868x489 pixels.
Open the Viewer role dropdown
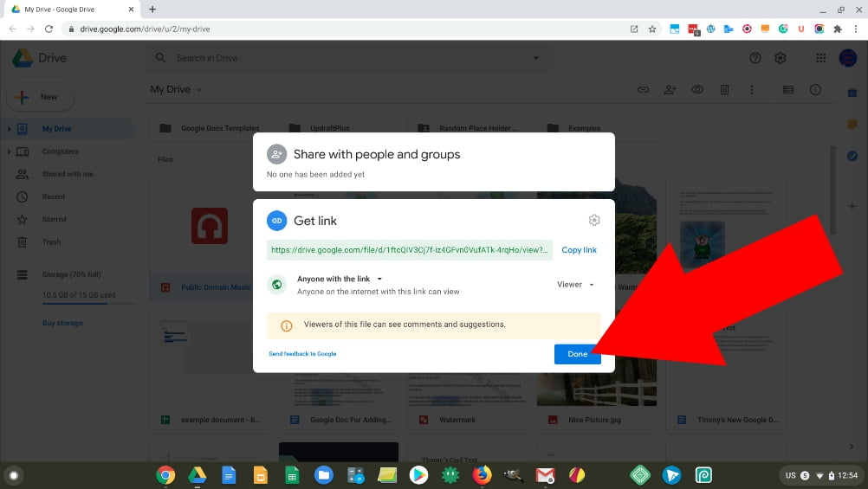pyautogui.click(x=576, y=285)
